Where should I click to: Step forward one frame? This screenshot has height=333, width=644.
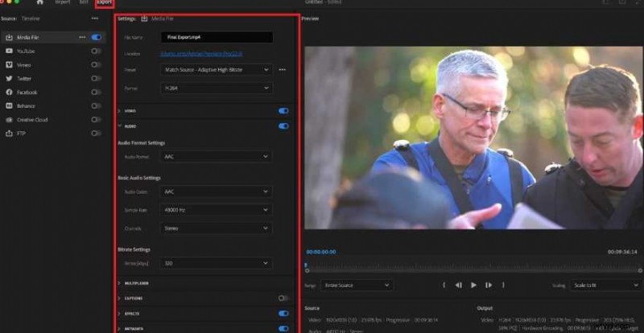pyautogui.click(x=489, y=285)
